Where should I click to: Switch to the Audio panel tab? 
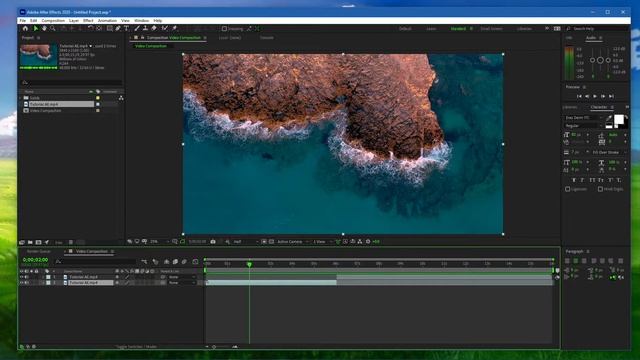coord(591,38)
